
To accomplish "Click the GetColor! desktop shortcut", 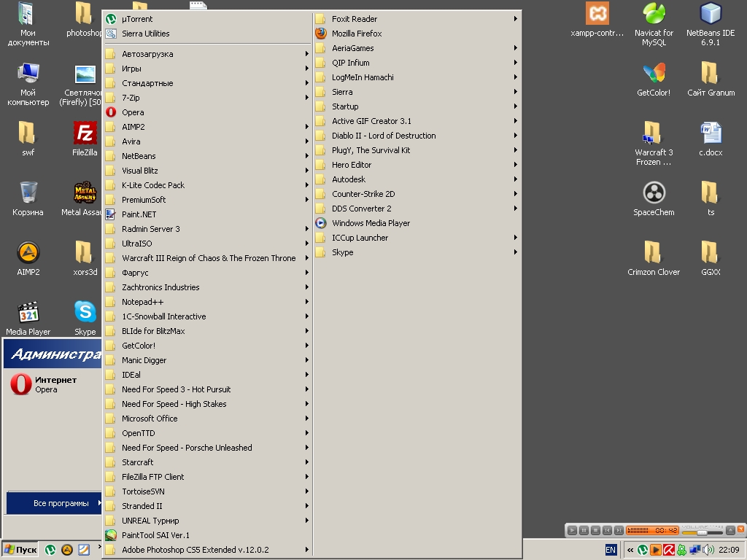I will 654,74.
